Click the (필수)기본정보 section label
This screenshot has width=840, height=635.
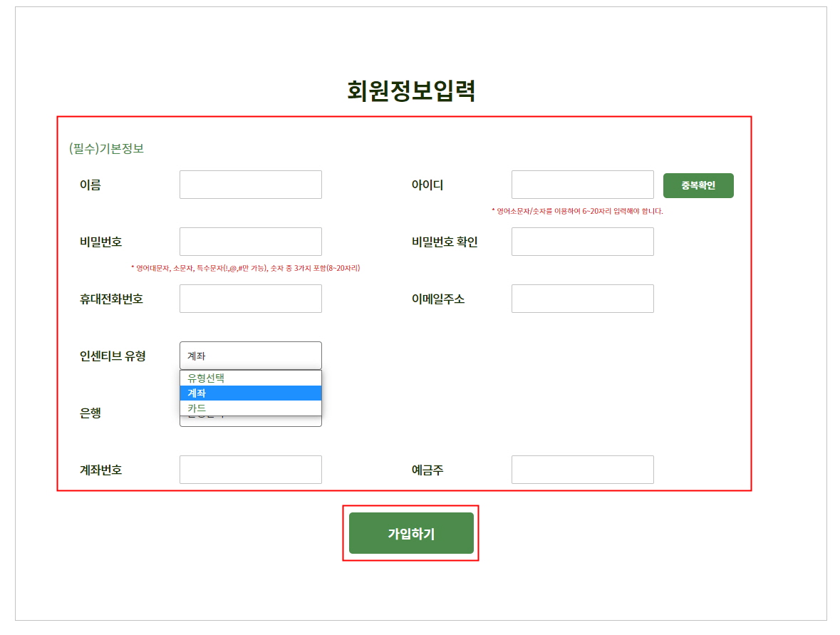point(107,148)
